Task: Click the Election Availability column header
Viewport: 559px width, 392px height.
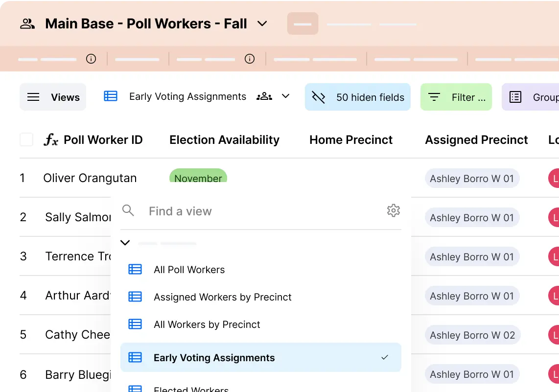Action: [x=224, y=140]
